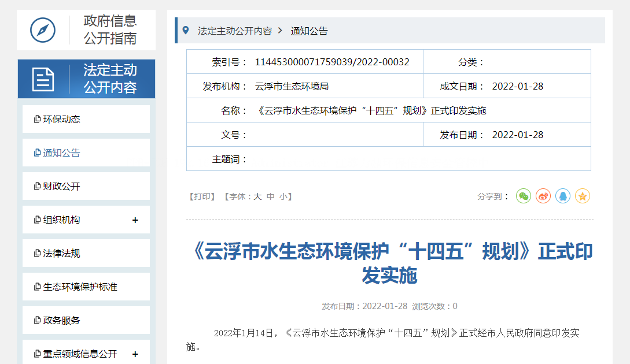Open the 政务服务 sidebar menu item
The image size is (630, 364).
[61, 320]
